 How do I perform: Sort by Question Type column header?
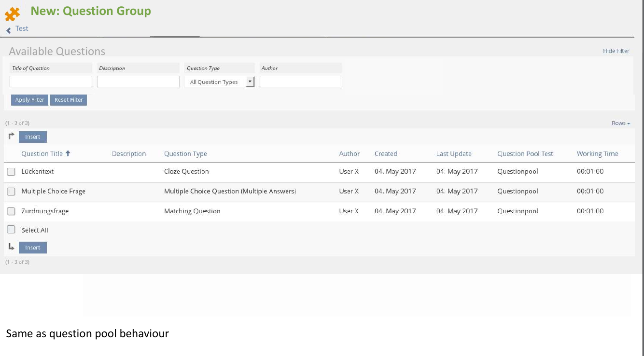pyautogui.click(x=185, y=154)
